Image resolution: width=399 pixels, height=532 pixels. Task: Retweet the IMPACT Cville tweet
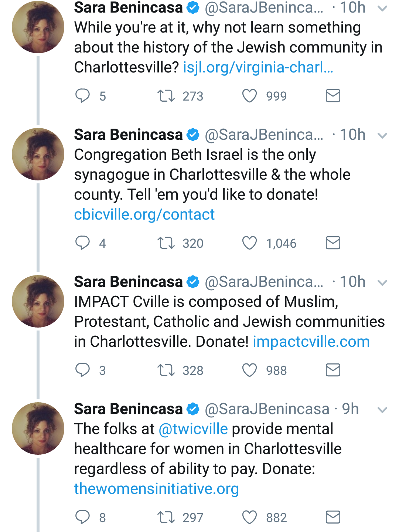[x=166, y=370]
